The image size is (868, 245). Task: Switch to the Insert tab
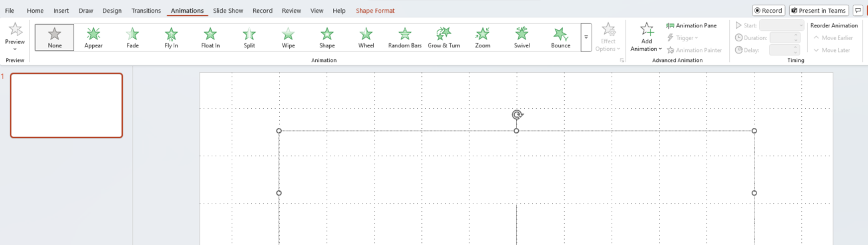coord(61,11)
